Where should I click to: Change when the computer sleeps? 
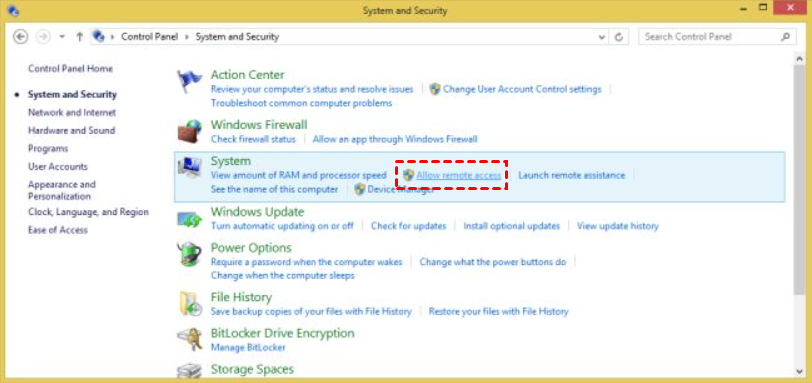point(283,275)
